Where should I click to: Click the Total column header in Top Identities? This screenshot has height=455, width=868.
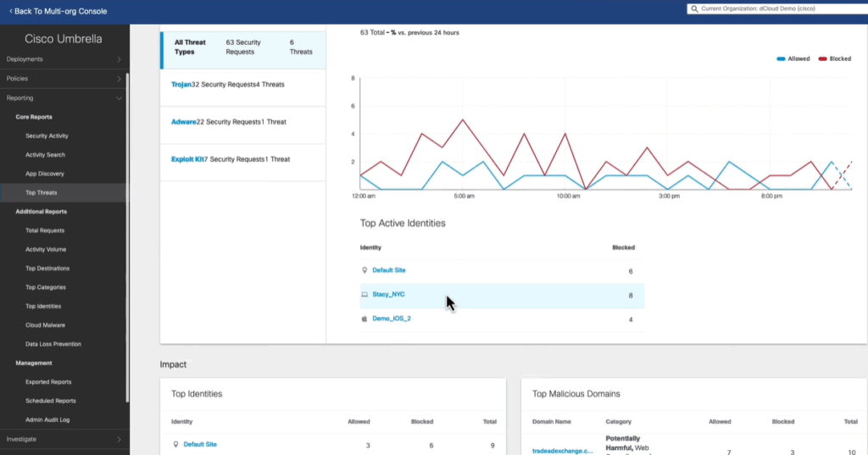click(489, 422)
